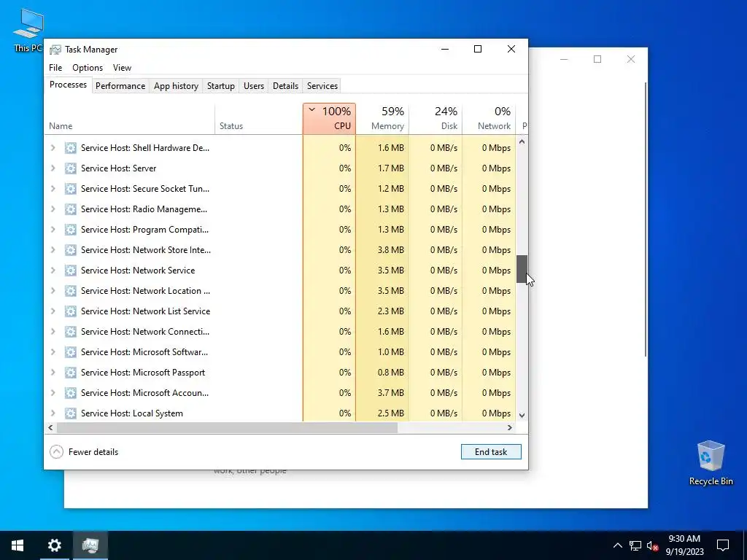Expand Service Host: Network Store Inte... row
Screen dimensions: 747x560
pyautogui.click(x=53, y=251)
